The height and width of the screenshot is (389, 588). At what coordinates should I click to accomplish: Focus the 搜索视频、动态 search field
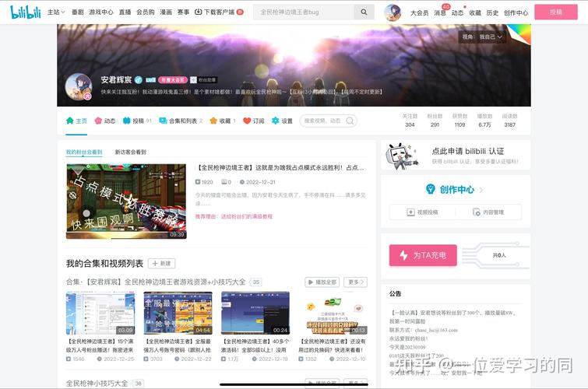tap(328, 121)
